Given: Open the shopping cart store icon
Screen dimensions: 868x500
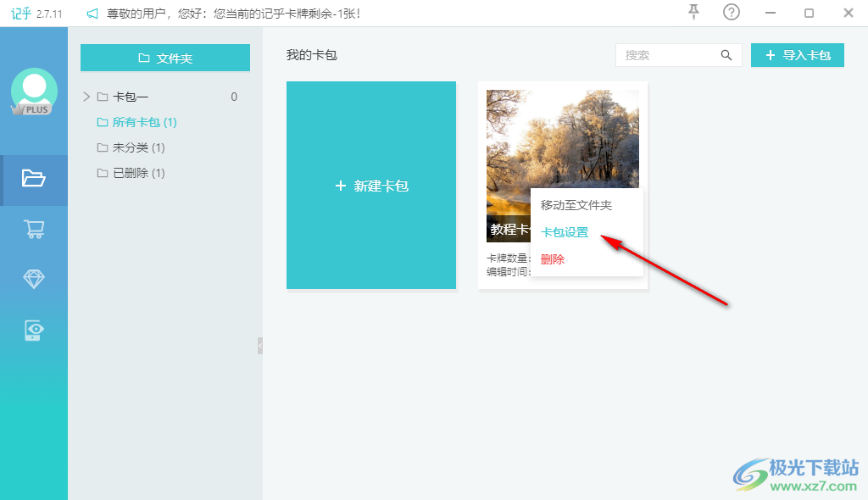Looking at the screenshot, I should click(34, 229).
